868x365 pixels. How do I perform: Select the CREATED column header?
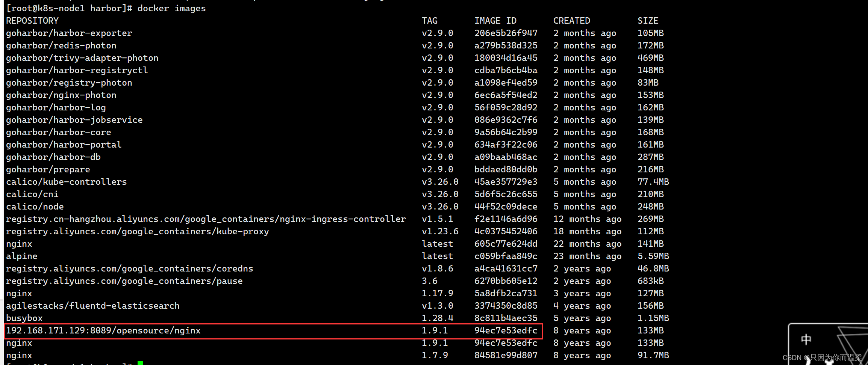pyautogui.click(x=572, y=21)
